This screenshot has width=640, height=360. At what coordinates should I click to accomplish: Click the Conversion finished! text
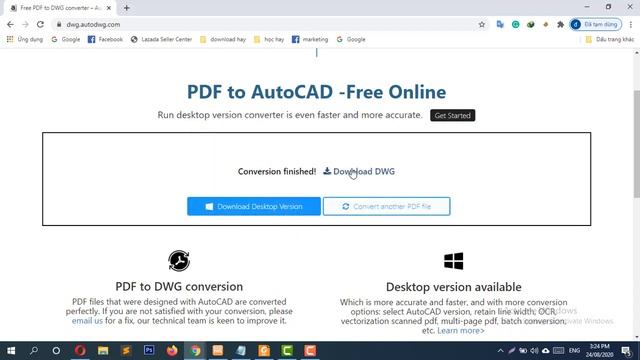coord(277,171)
